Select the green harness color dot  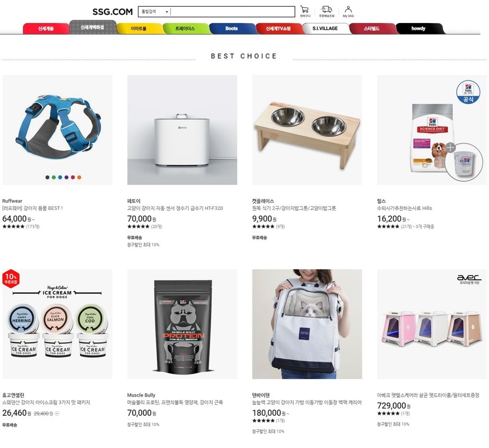tap(54, 177)
